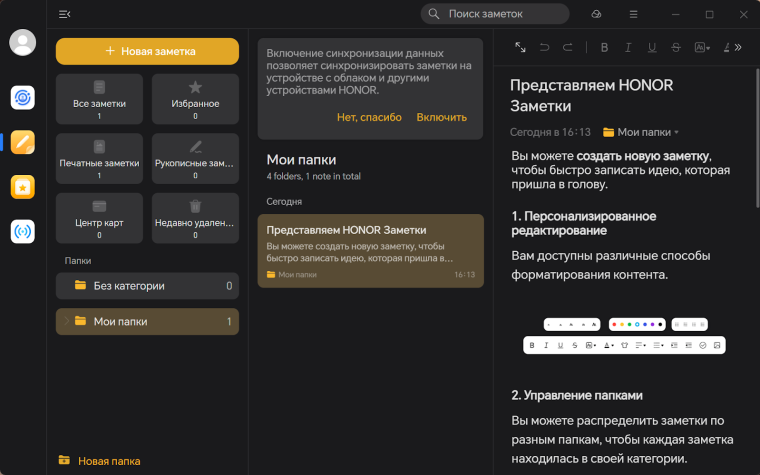Redo the last edit
The width and height of the screenshot is (760, 475).
(568, 47)
